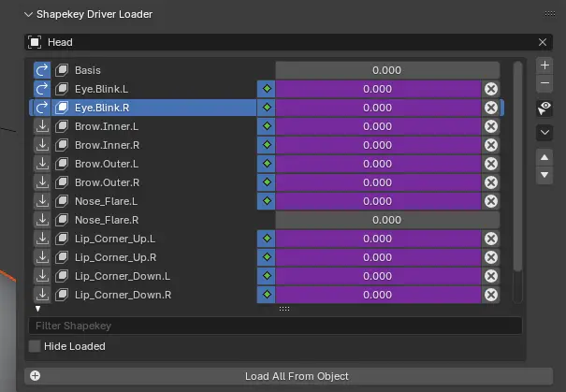This screenshot has height=392, width=566.
Task: Load driver for Brow.Inner.R
Action: [x=42, y=145]
